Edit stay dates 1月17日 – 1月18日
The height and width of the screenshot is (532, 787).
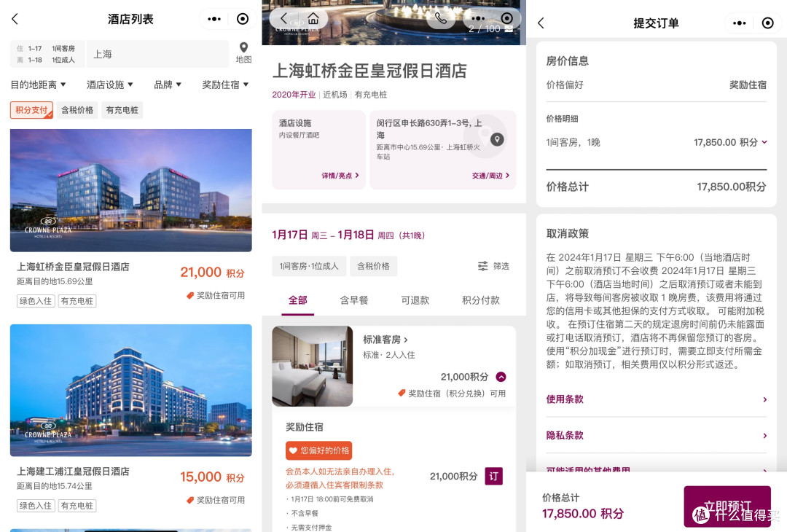tap(348, 235)
